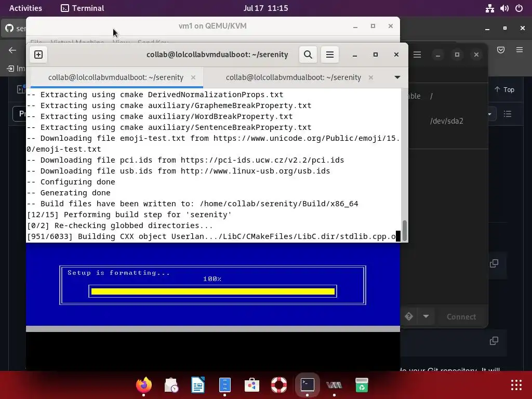The image size is (532, 399).
Task: Click the power icon in top bar
Action: tap(519, 8)
